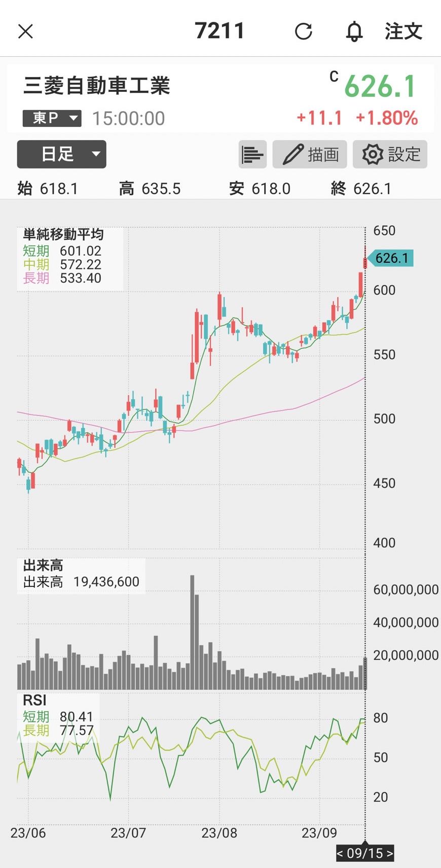Select the RSI indicator label

pos(34,701)
